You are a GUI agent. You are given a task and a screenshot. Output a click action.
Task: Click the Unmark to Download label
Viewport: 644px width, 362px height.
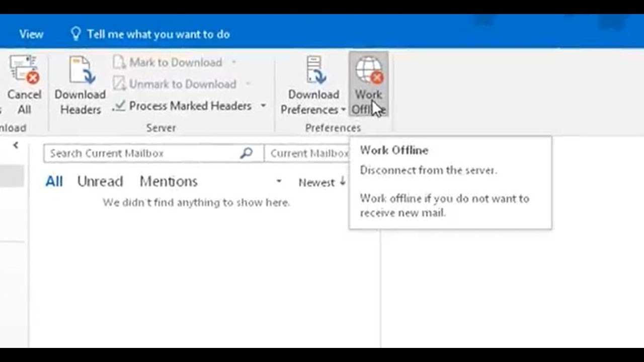(x=183, y=84)
